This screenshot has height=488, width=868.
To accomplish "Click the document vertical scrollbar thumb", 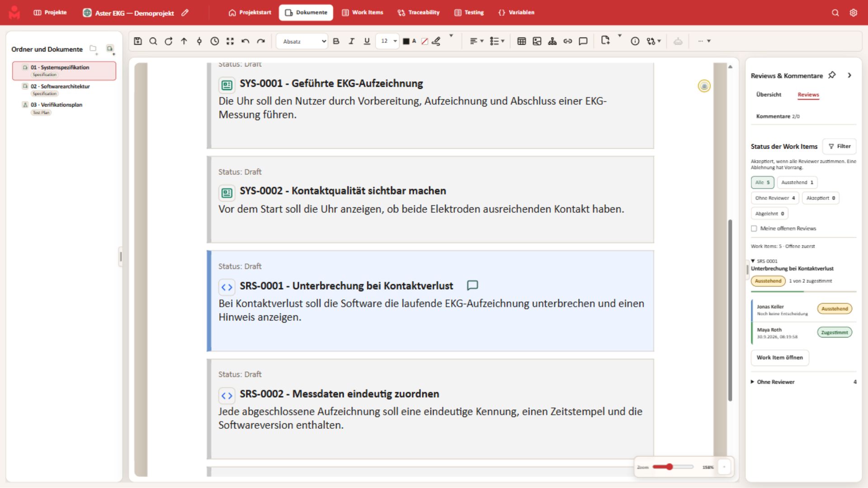I will coord(730,310).
